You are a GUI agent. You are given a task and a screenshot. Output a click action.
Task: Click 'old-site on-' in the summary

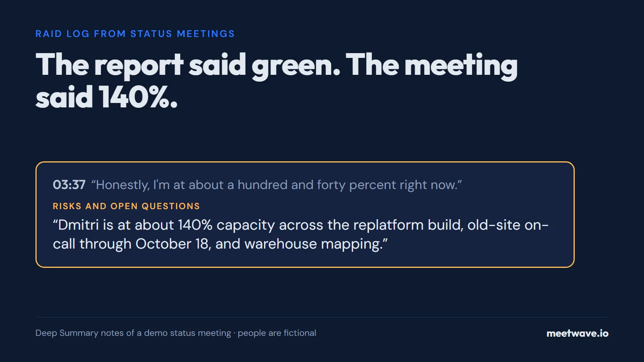[508, 225]
